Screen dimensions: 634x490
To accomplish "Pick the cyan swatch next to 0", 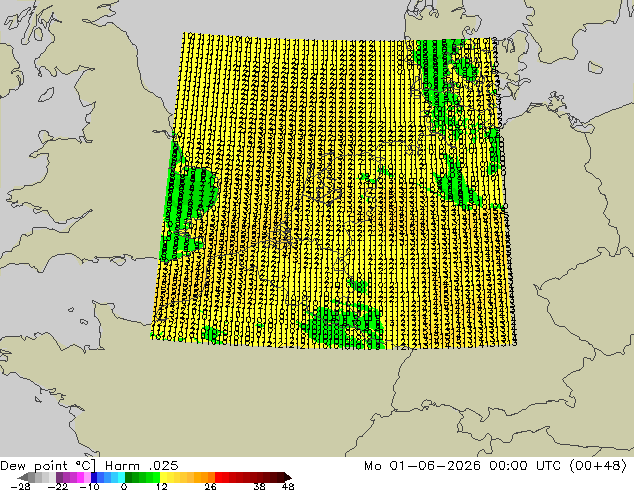I will pos(121,477).
